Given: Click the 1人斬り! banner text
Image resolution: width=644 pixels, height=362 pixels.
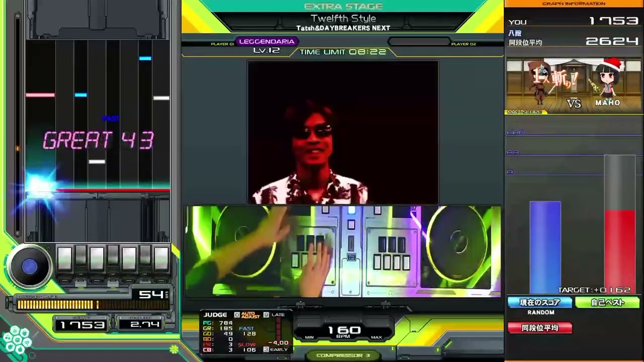Looking at the screenshot, I should tap(554, 77).
